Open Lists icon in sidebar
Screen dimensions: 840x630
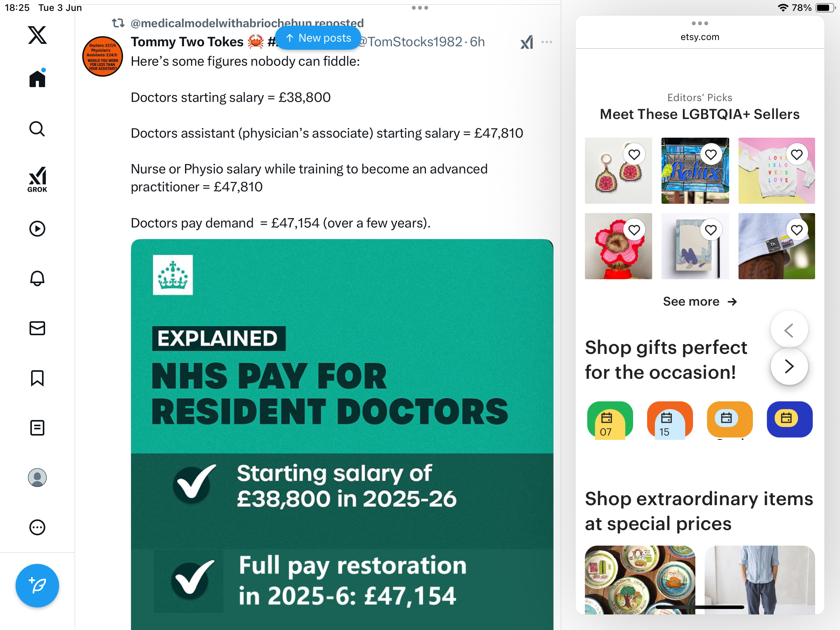[x=37, y=428]
